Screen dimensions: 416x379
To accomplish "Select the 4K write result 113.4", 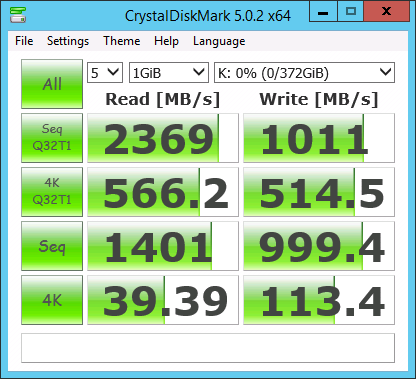I will (x=319, y=300).
